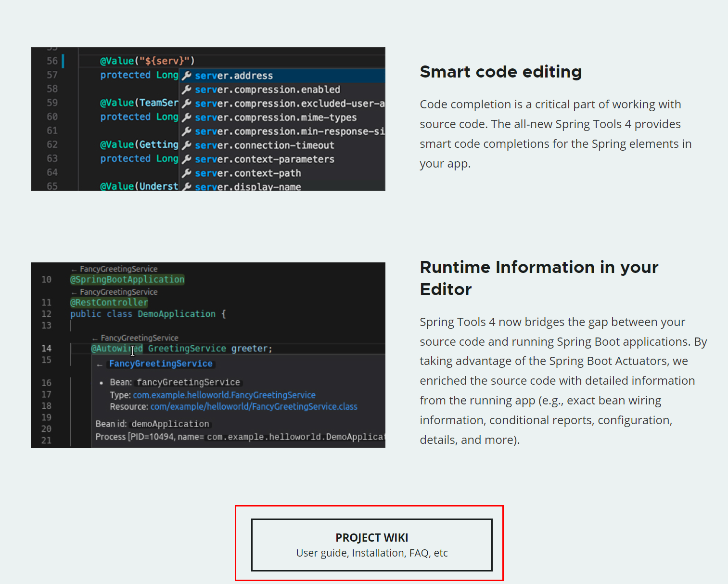The image size is (728, 584).
Task: Open the PROJECT WIKI button
Action: [x=371, y=545]
